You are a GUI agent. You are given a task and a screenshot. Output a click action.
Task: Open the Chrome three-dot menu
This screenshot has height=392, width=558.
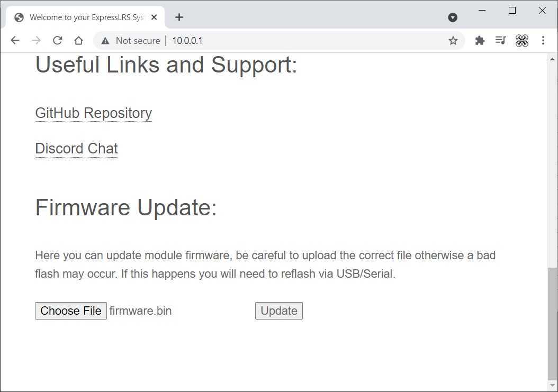point(543,41)
